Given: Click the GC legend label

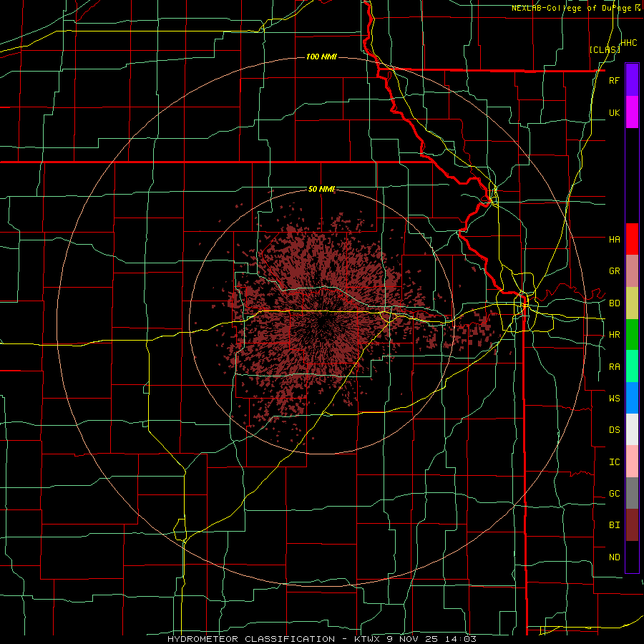Looking at the screenshot, I should point(614,494).
